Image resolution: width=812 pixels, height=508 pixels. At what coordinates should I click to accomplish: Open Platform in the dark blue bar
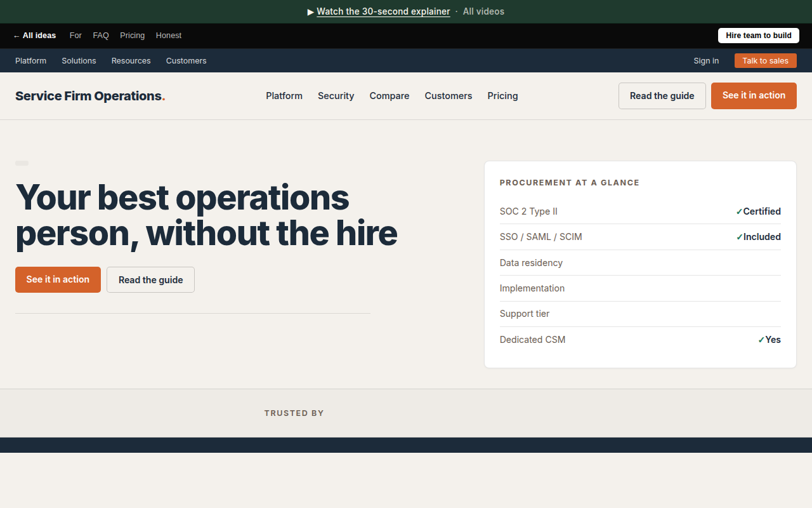(31, 61)
